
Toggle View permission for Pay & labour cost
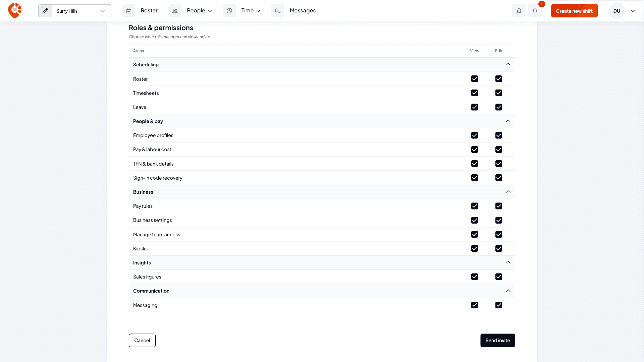click(475, 149)
